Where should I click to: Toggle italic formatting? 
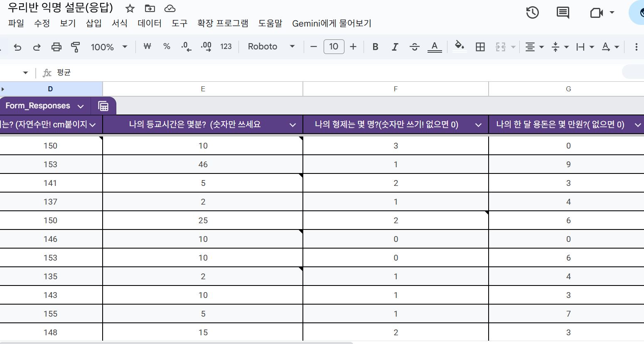[395, 47]
